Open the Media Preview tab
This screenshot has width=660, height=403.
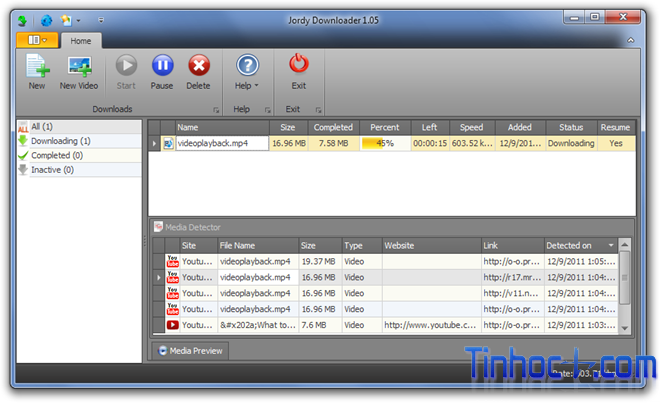pos(190,351)
